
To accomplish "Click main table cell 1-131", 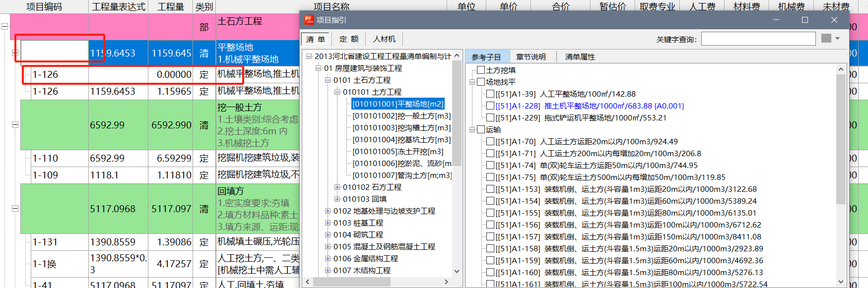I will pos(60,242).
